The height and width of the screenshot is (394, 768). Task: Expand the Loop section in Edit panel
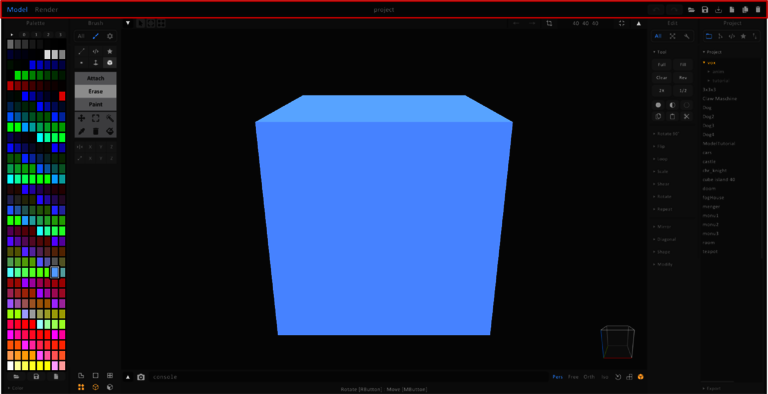(x=660, y=159)
